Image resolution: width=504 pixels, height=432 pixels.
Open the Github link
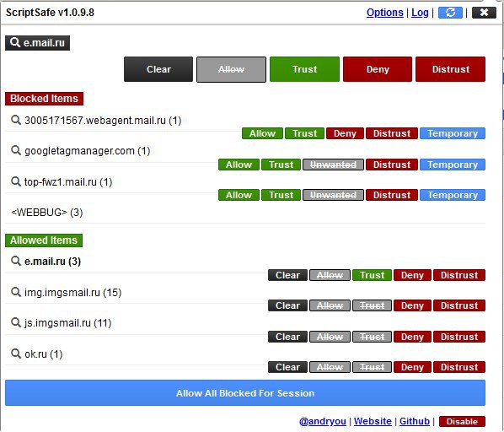pos(415,421)
